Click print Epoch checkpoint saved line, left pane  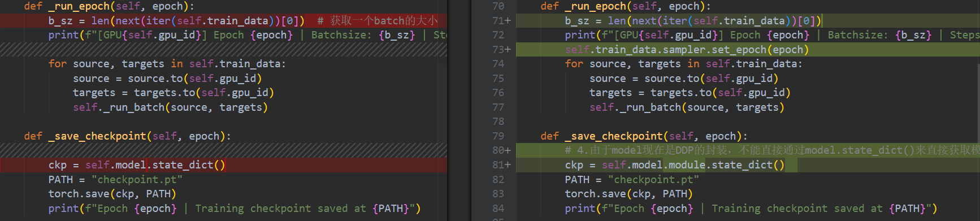pos(235,209)
